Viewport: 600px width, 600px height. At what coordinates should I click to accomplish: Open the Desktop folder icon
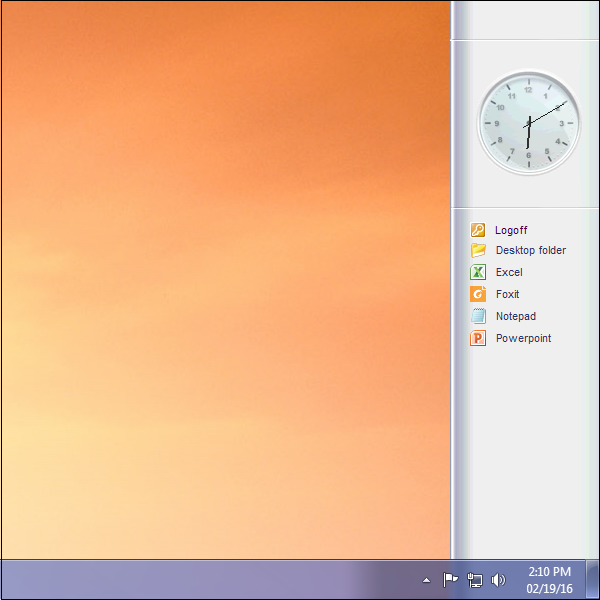tap(478, 251)
